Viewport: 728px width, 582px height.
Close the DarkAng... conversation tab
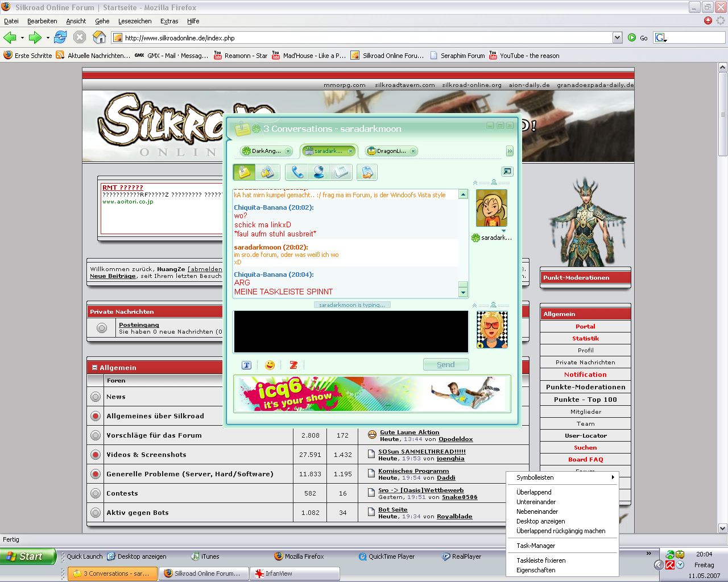pyautogui.click(x=288, y=151)
